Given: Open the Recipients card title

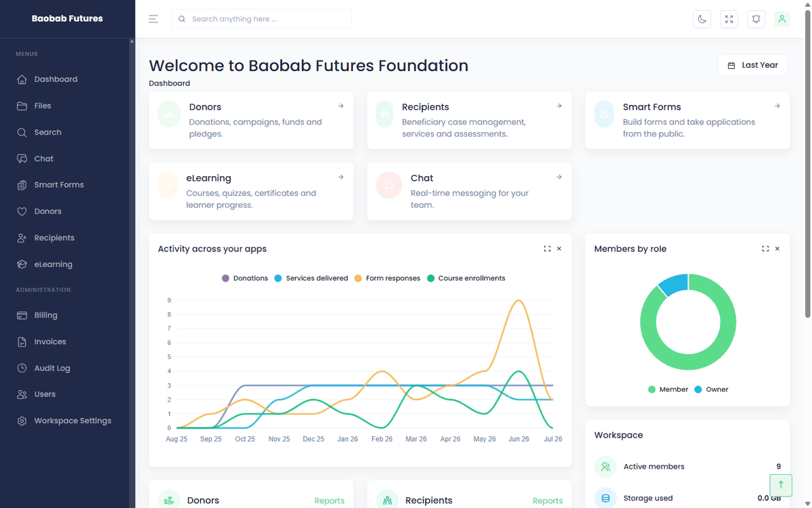Looking at the screenshot, I should pyautogui.click(x=426, y=107).
